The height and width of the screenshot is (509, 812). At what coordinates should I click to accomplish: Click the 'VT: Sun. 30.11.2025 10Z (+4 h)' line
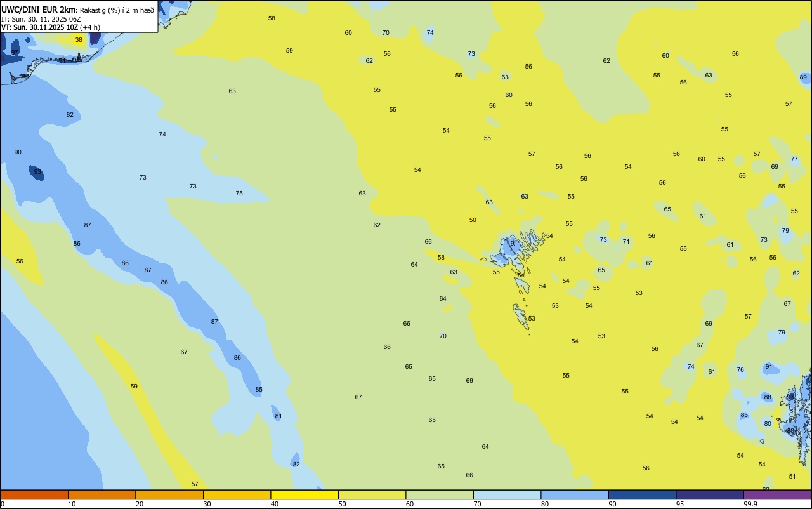point(50,27)
